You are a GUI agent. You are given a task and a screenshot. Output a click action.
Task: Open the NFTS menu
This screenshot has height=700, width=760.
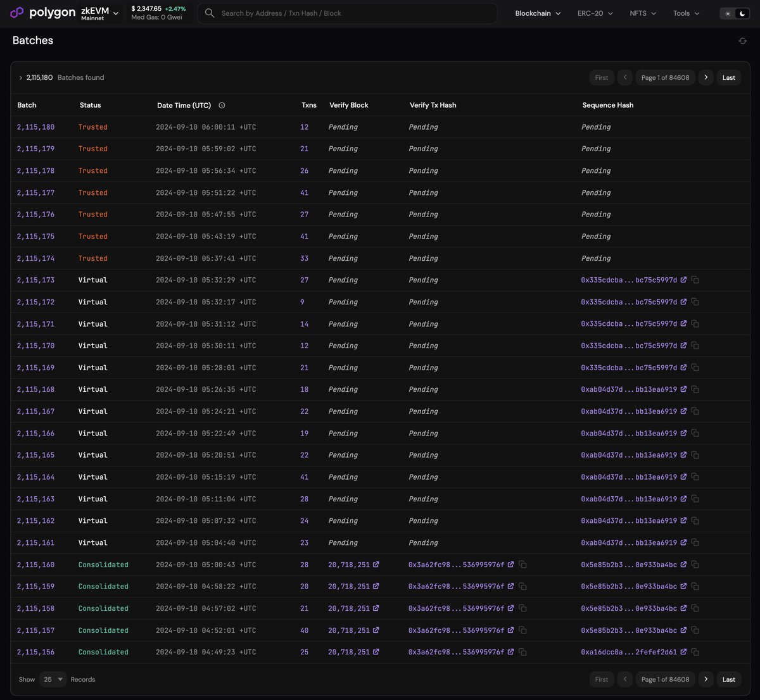[x=643, y=13]
